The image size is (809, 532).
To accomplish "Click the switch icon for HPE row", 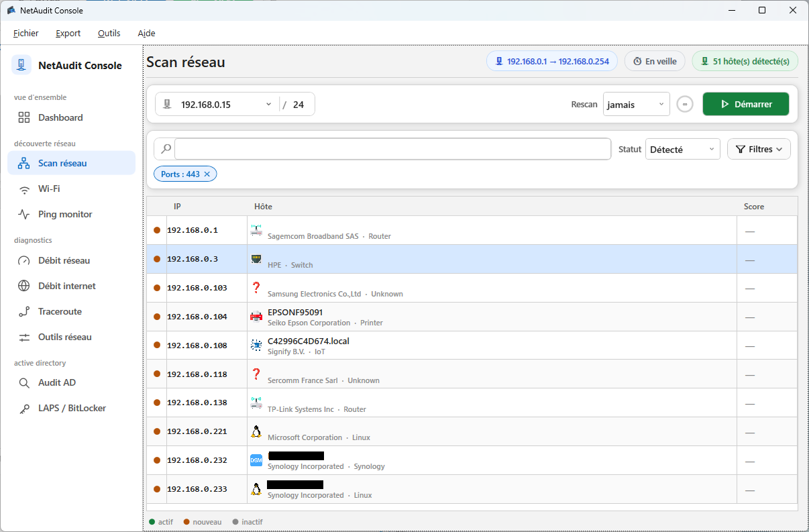I will pyautogui.click(x=256, y=259).
